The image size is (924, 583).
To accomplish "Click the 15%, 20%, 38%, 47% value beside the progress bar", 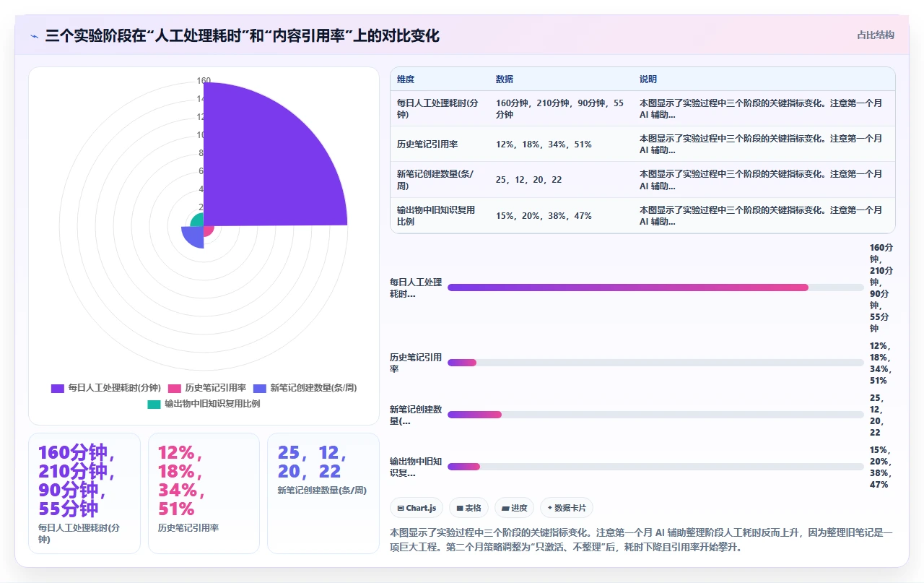I will tap(880, 467).
